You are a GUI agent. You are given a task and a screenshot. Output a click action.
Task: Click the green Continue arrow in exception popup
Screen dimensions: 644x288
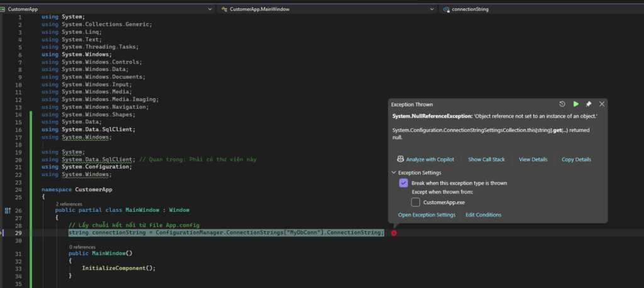(575, 104)
